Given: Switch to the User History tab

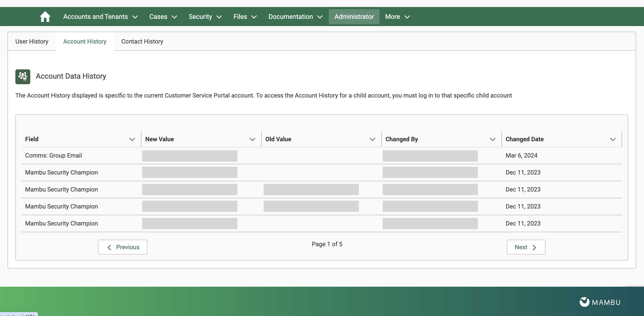Looking at the screenshot, I should point(32,41).
